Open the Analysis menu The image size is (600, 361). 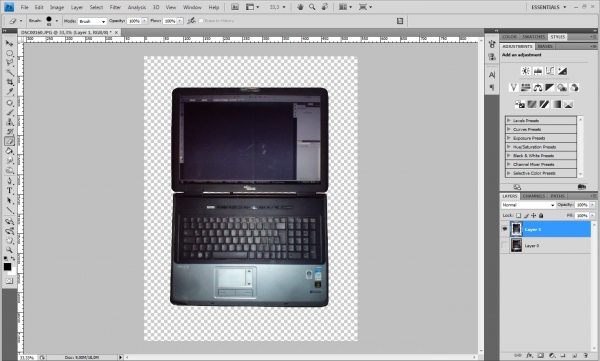[x=137, y=7]
